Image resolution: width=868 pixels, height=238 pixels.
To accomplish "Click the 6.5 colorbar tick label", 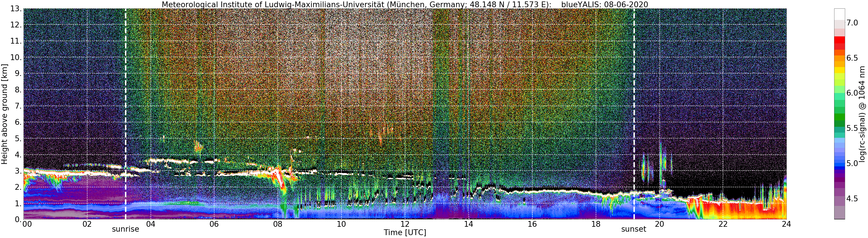I will point(852,58).
